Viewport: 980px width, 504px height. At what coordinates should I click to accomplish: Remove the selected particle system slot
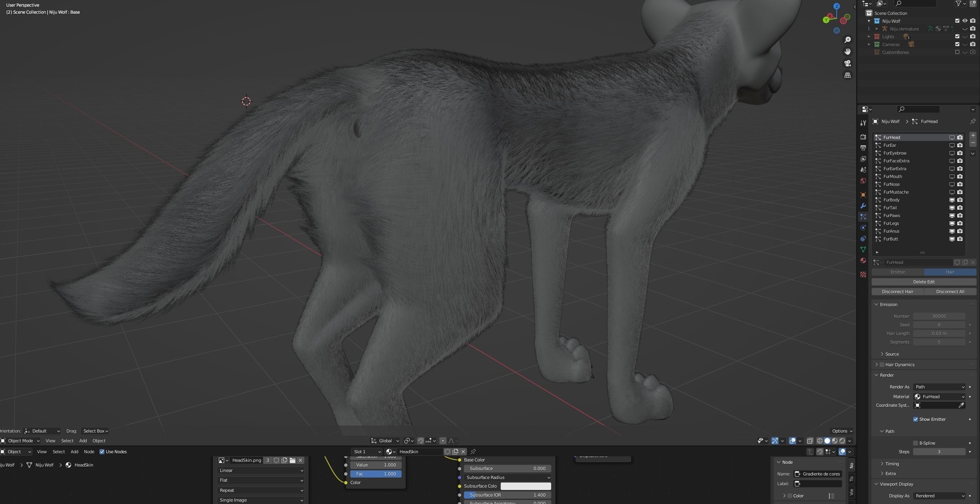click(973, 143)
